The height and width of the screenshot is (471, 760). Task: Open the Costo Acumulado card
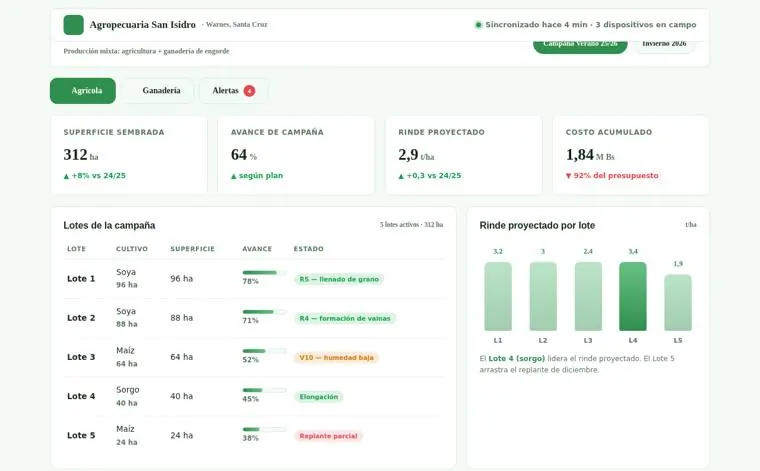click(631, 155)
